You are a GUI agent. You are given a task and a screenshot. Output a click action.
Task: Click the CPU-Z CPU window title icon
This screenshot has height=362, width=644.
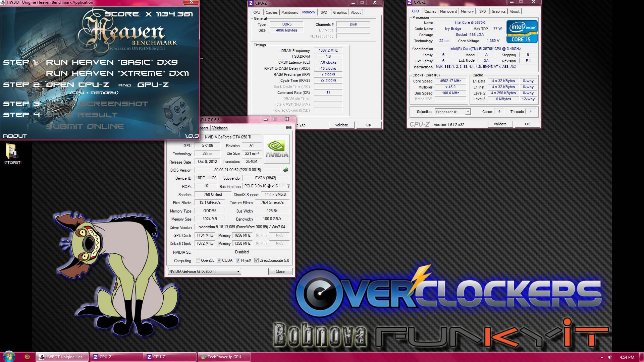(x=410, y=2)
